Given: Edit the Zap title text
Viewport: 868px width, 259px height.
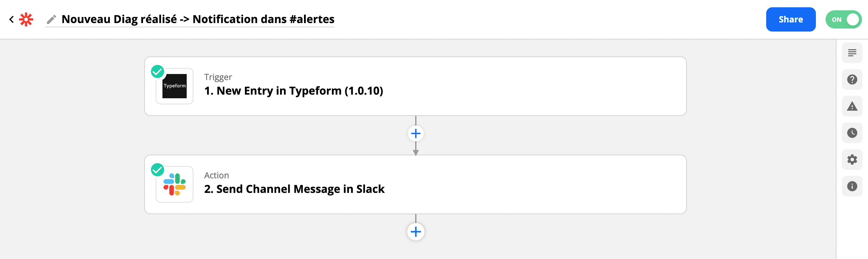Looking at the screenshot, I should tap(198, 19).
